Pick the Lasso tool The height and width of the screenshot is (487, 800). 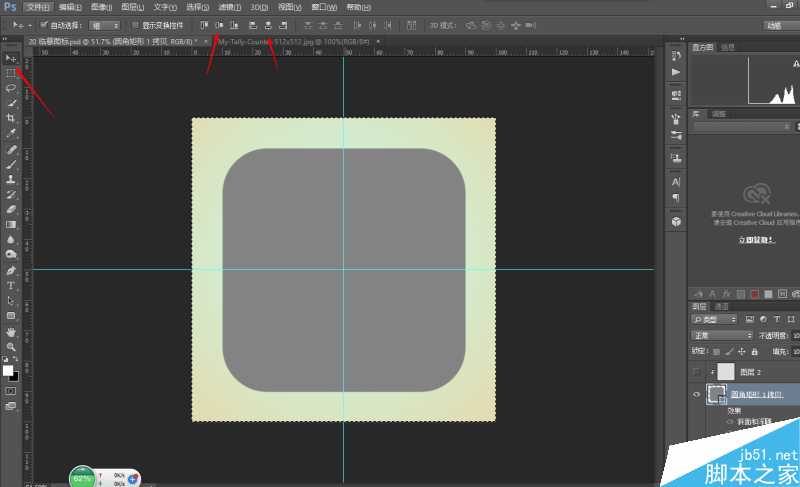pyautogui.click(x=11, y=88)
